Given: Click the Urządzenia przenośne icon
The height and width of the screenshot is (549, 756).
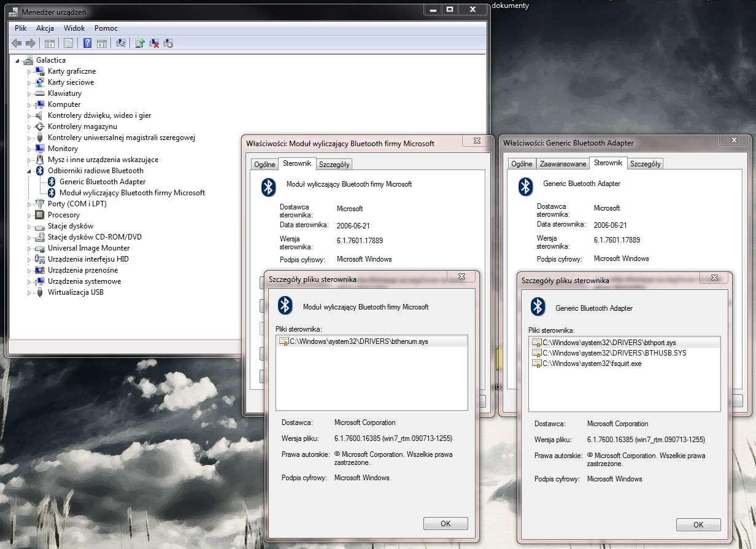Looking at the screenshot, I should [x=40, y=270].
